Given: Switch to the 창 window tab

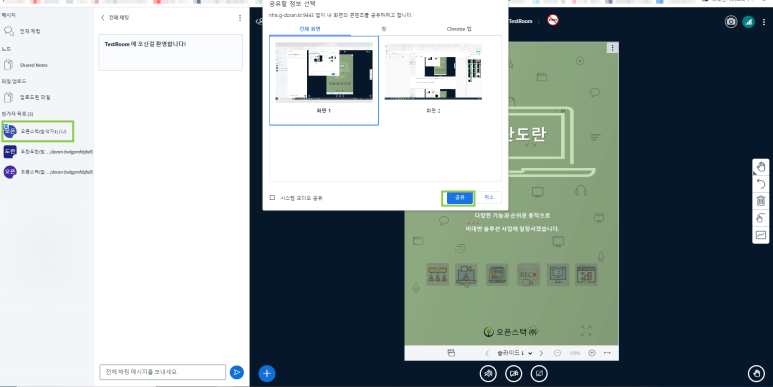Looking at the screenshot, I should (x=384, y=29).
